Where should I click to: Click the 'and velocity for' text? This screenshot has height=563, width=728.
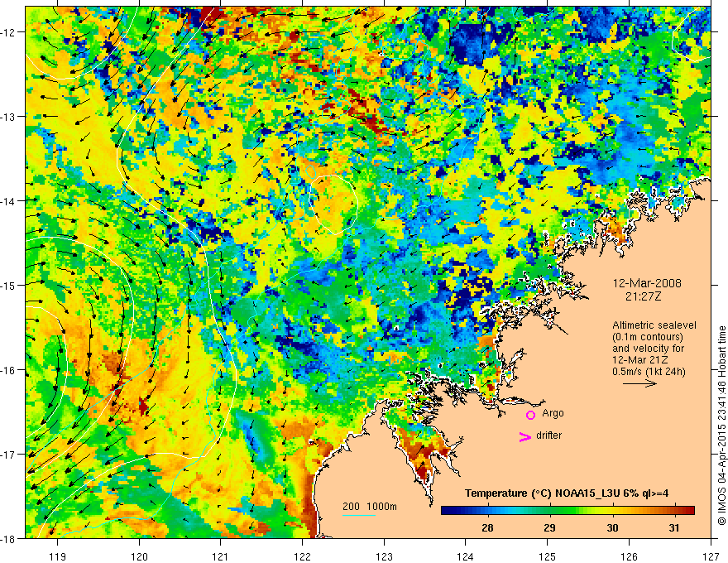point(648,349)
